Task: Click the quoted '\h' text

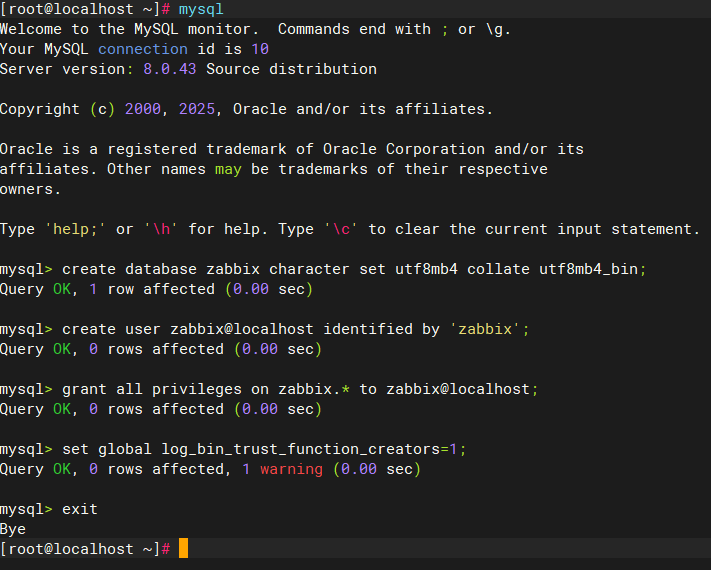Action: coord(161,229)
